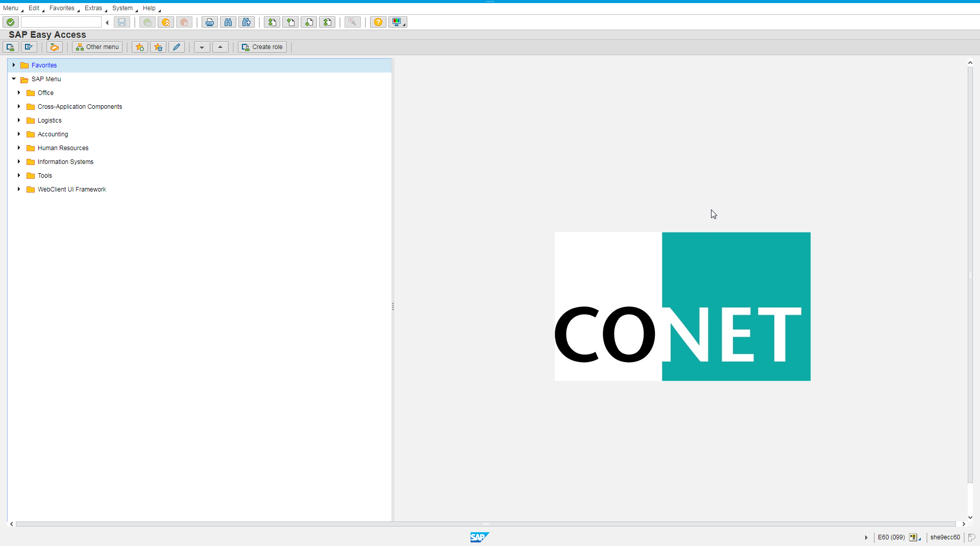Screen dimensions: 980x546
Task: Click the vertical scrollbar down arrow
Action: 970,517
